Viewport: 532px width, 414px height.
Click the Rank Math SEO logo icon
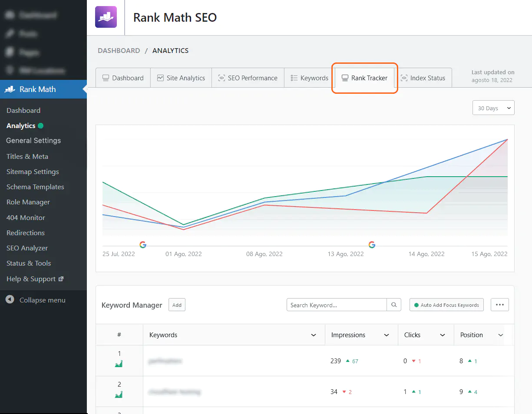(106, 17)
